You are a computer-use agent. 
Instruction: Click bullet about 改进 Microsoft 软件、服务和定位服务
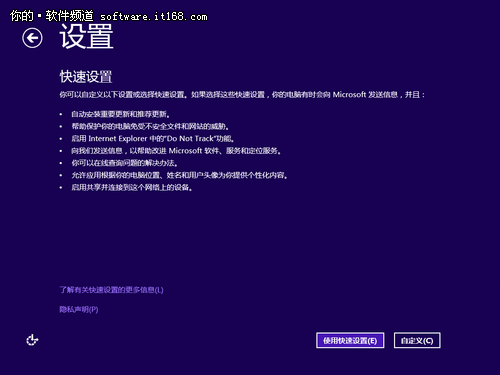pyautogui.click(x=176, y=151)
